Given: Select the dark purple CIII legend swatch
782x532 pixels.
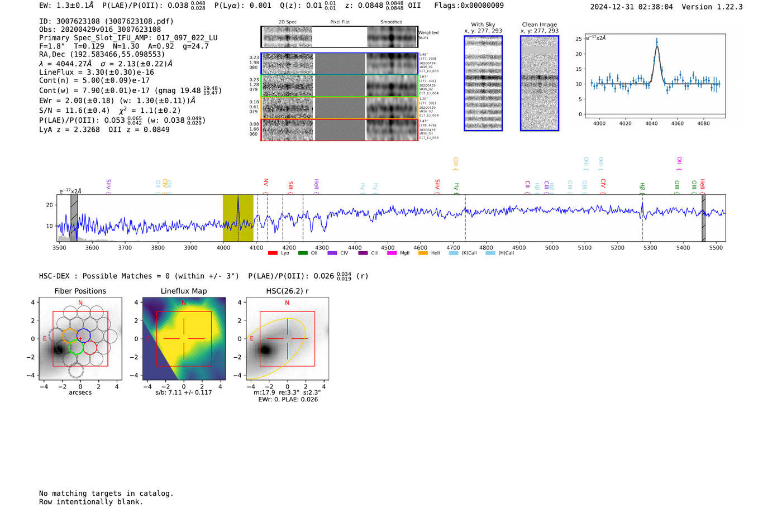Looking at the screenshot, I should [363, 253].
